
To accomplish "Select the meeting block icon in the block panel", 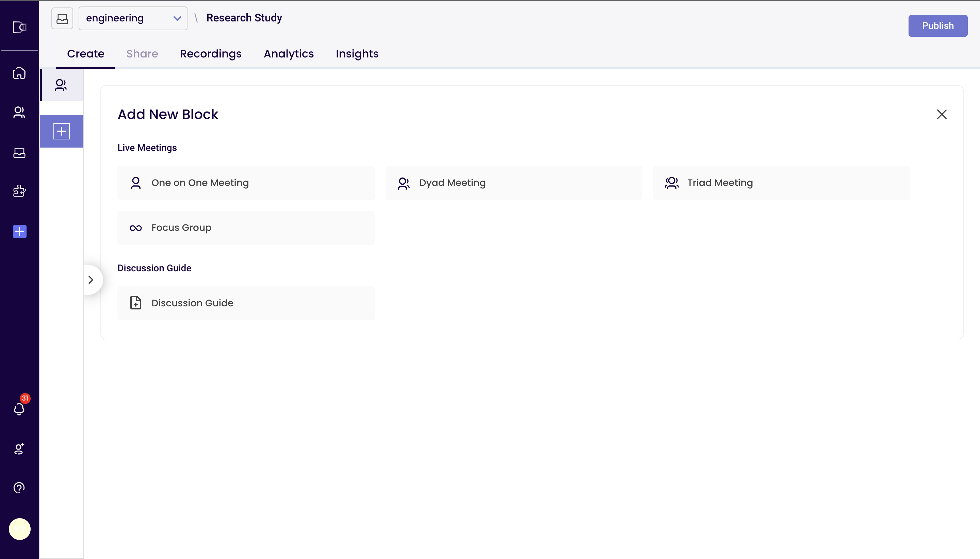I will [x=62, y=85].
